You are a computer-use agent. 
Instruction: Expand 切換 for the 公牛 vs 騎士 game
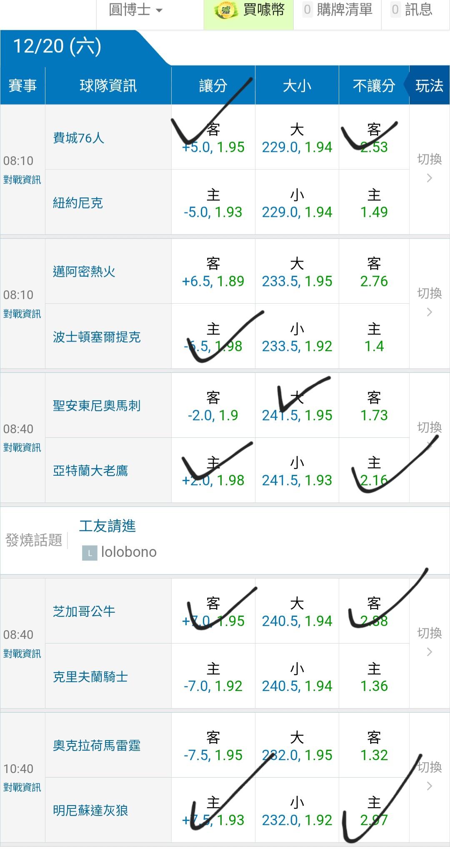click(x=429, y=642)
